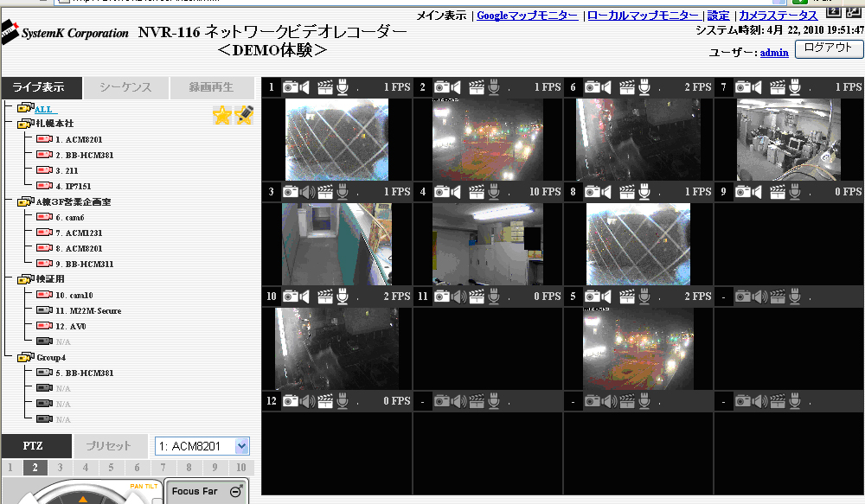Click the admin user link
865x504 pixels.
(774, 53)
